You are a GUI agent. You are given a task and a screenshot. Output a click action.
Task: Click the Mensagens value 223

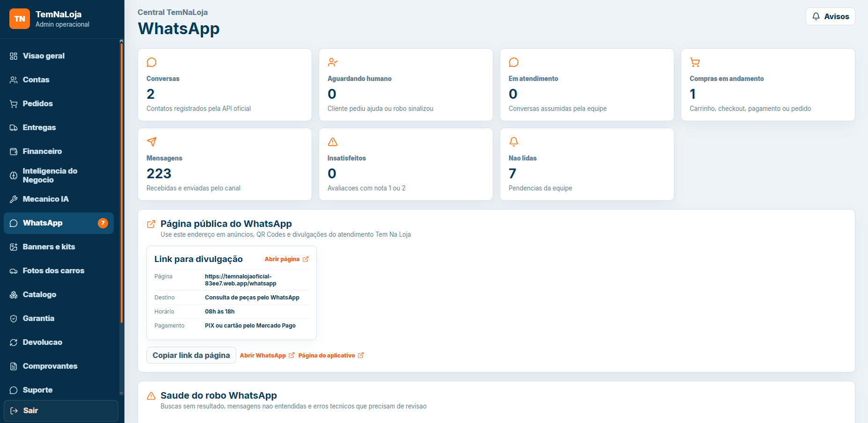point(159,174)
